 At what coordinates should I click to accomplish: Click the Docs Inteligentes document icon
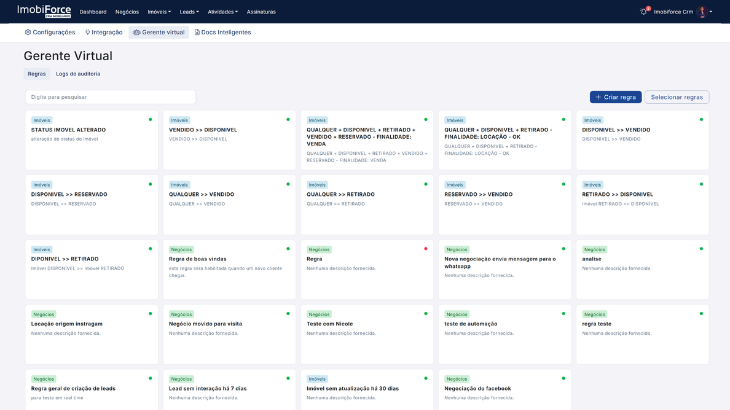coord(197,32)
